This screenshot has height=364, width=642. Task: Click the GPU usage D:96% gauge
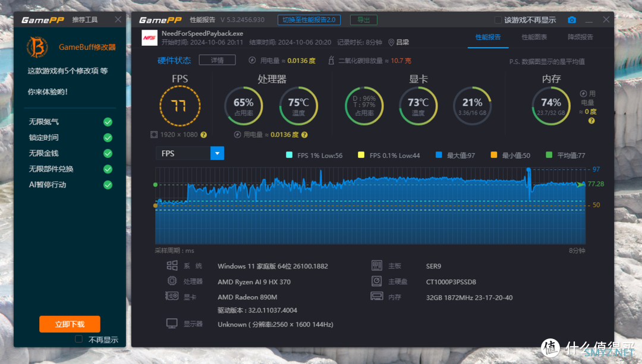click(x=364, y=106)
